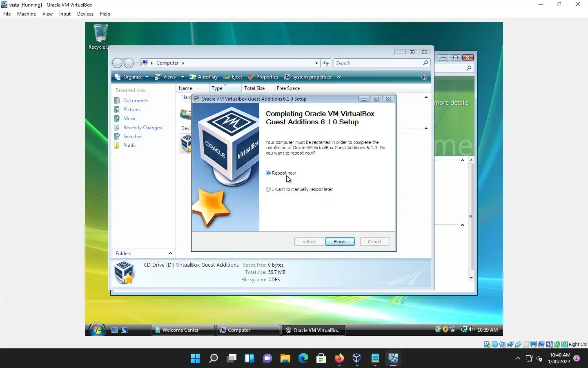Image resolution: width=588 pixels, height=368 pixels.
Task: Switch to Oracle VM VirtualBox taskbar button
Action: tap(314, 330)
